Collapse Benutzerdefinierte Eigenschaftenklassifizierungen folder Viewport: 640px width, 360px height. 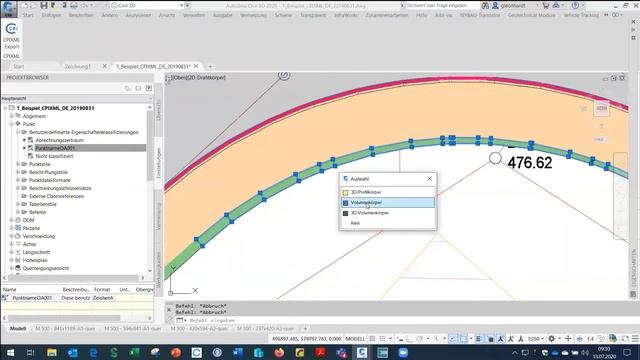[x=18, y=132]
